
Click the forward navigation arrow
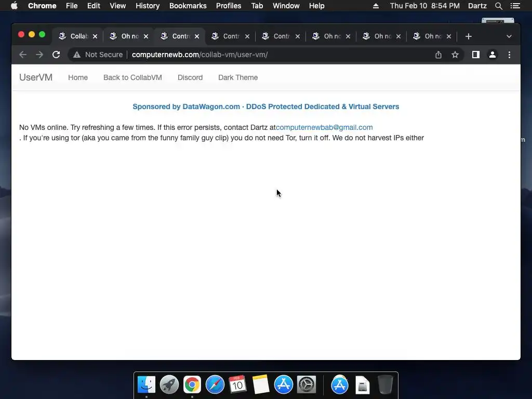[x=39, y=55]
